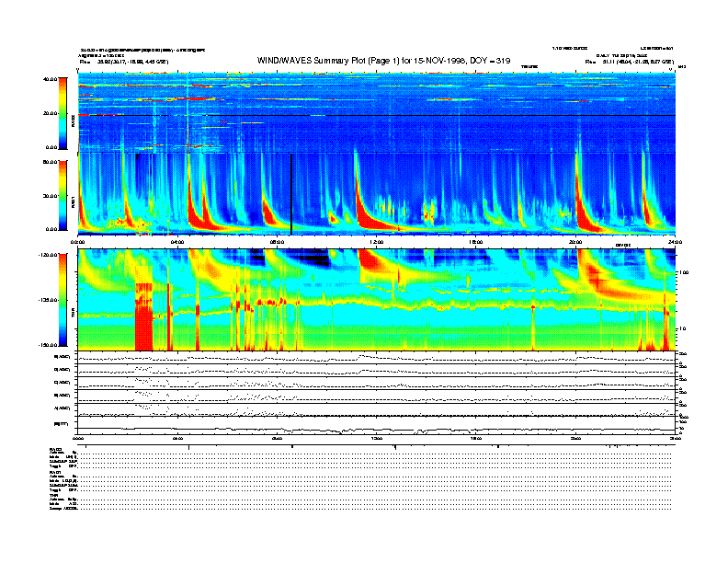The image size is (728, 563).
Task: Click the -120.00 label on TNR scale
Action: click(48, 255)
